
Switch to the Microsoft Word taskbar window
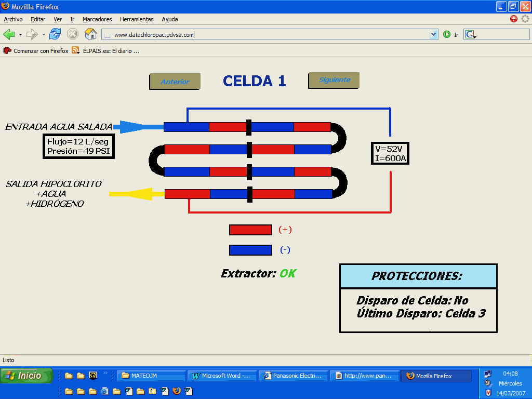tap(222, 376)
